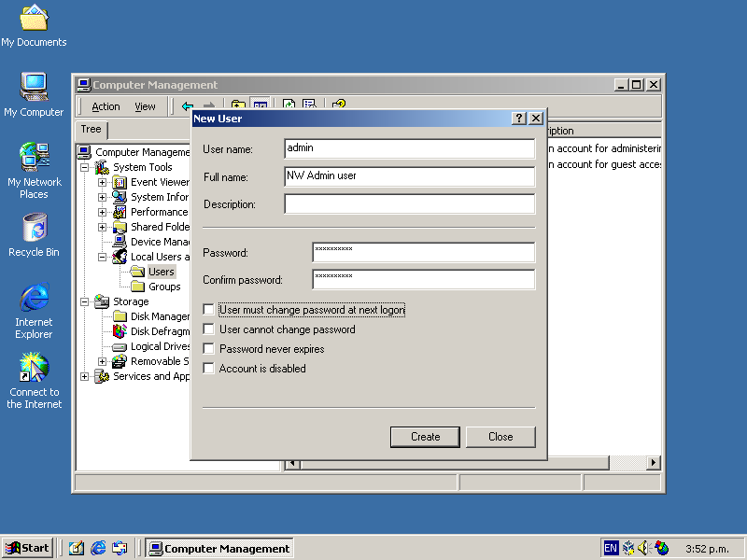Select Device Manager in the tree
The image size is (747, 560).
pos(160,242)
